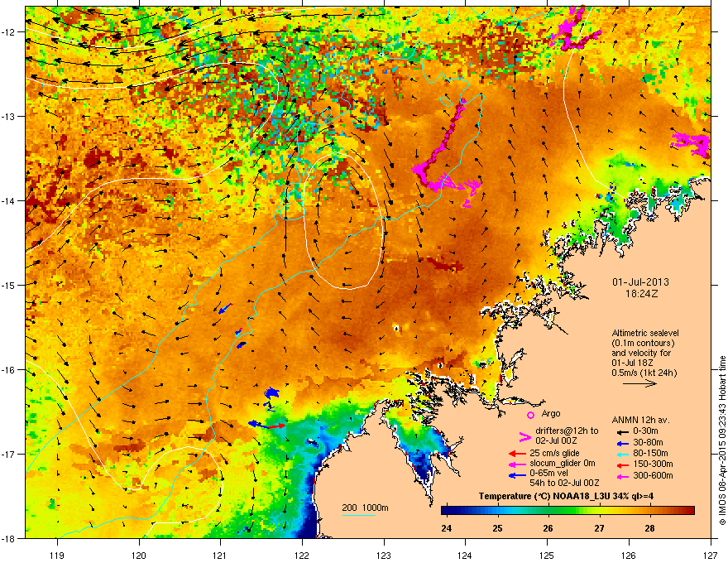
Task: Click the blue velocity arrow near 121E 15.3S
Action: [x=225, y=309]
